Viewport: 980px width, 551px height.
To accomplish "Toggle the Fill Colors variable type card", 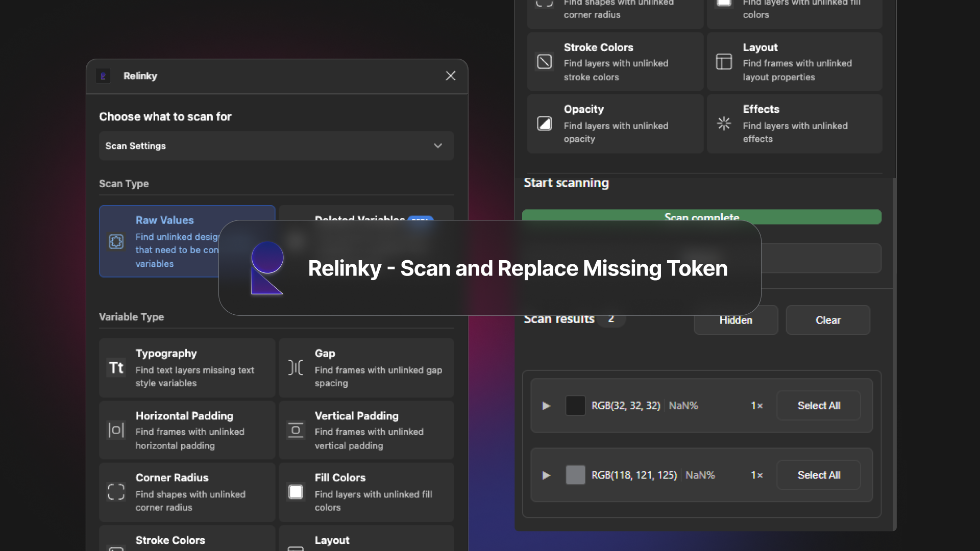I will [x=366, y=492].
